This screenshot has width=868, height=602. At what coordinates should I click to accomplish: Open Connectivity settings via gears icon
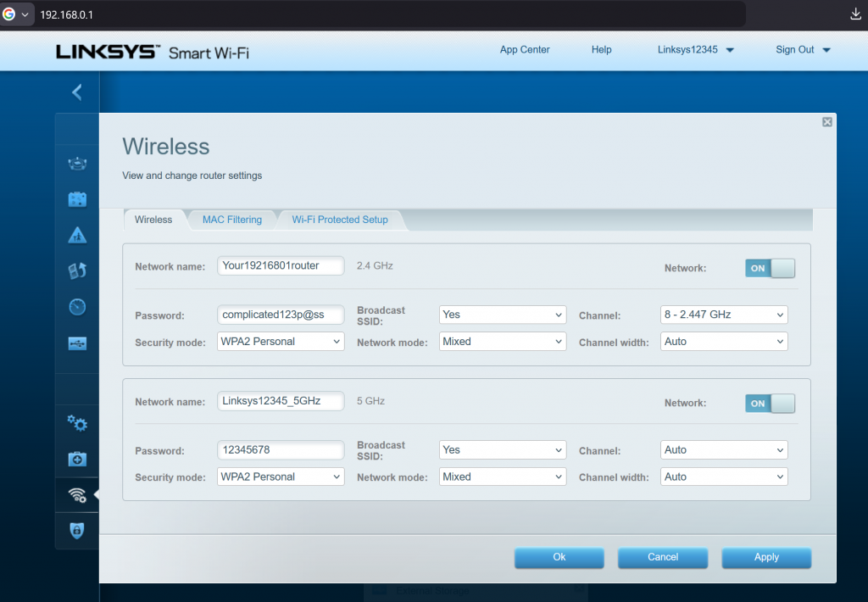tap(77, 422)
